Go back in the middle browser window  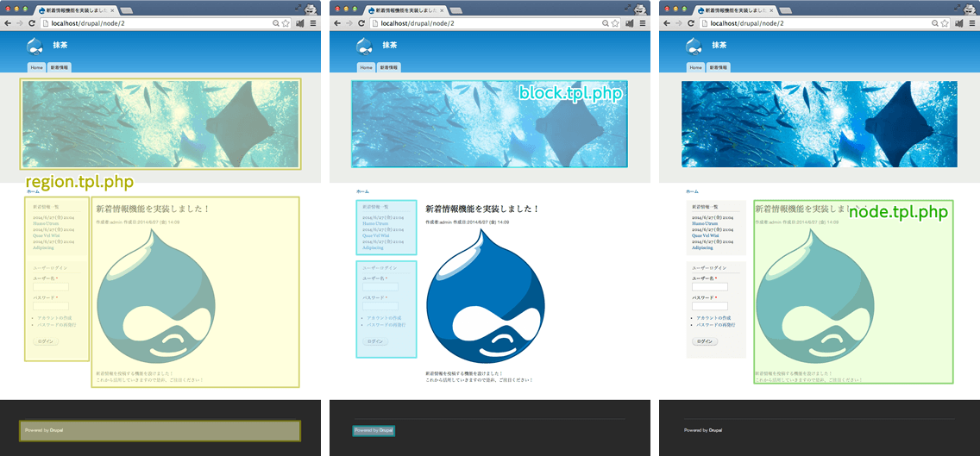pyautogui.click(x=337, y=23)
